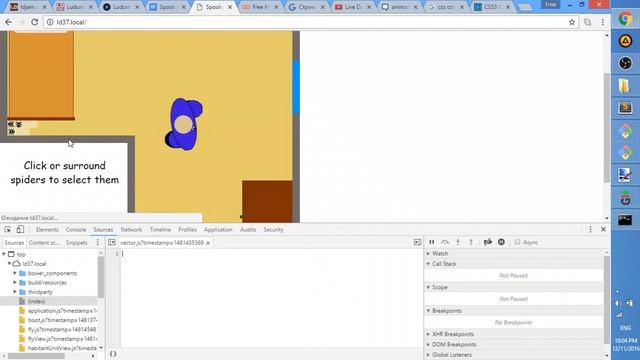Close the DevTools panel
The image size is (640, 360).
pyautogui.click(x=603, y=229)
